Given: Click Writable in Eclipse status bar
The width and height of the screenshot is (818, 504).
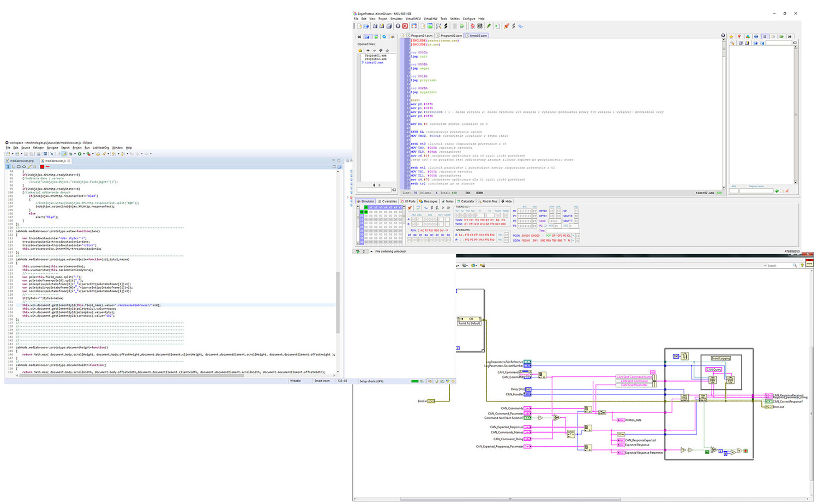Looking at the screenshot, I should pos(295,381).
